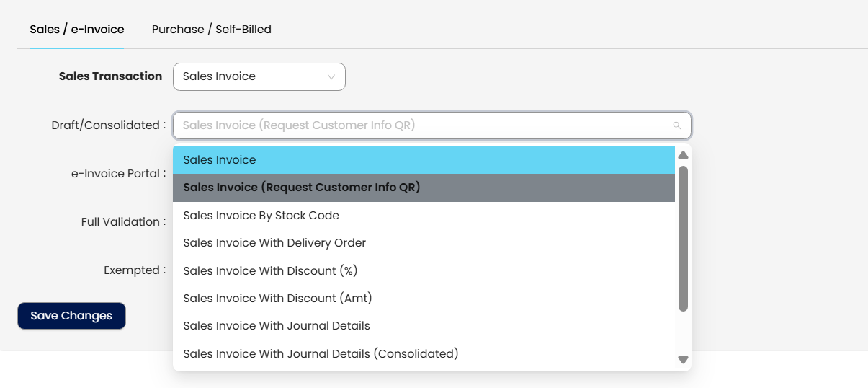The image size is (868, 388).
Task: Pick Sales Invoice By Stock Code
Action: [x=424, y=216]
